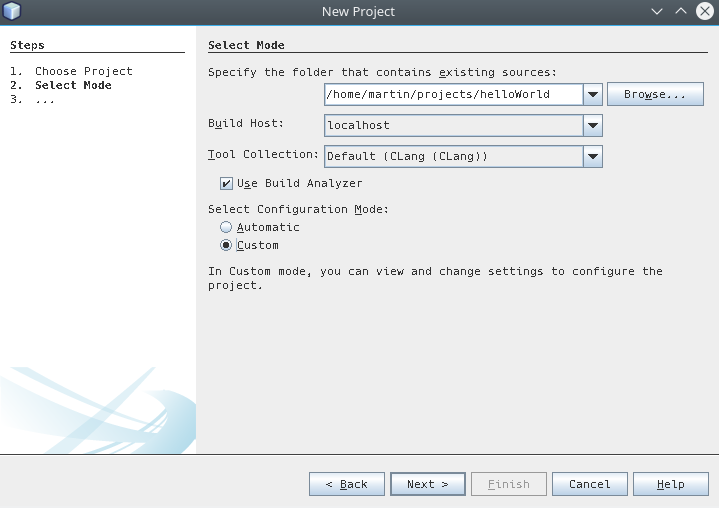
Task: Toggle Use Build Analyzer checkbox
Action: coord(226,183)
